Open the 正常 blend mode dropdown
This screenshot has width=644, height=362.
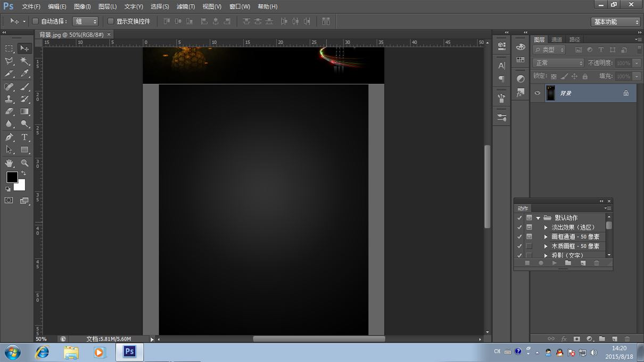pyautogui.click(x=558, y=63)
